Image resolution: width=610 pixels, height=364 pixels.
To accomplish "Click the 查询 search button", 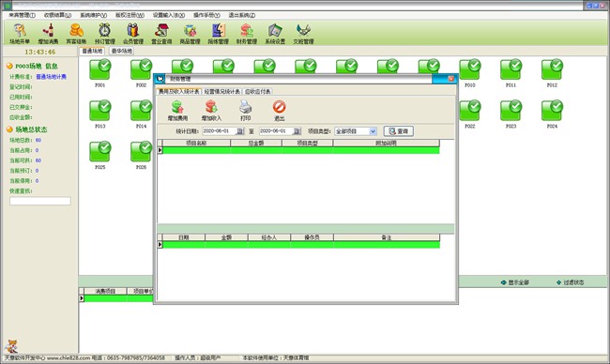I will pyautogui.click(x=398, y=131).
